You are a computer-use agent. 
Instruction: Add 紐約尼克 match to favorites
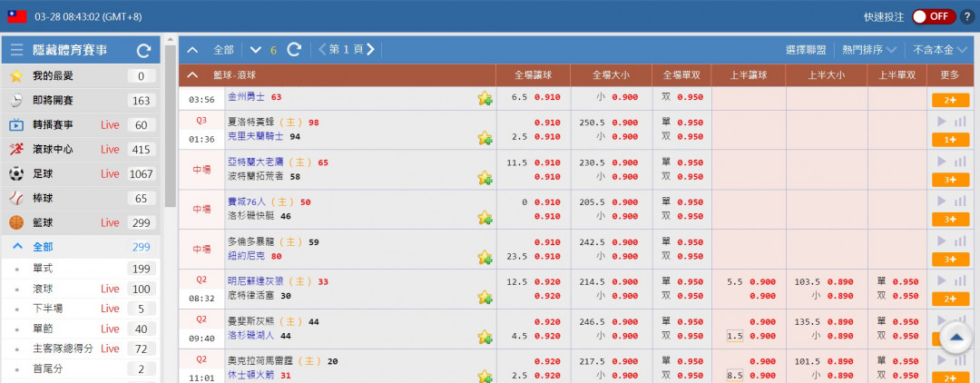tap(485, 257)
